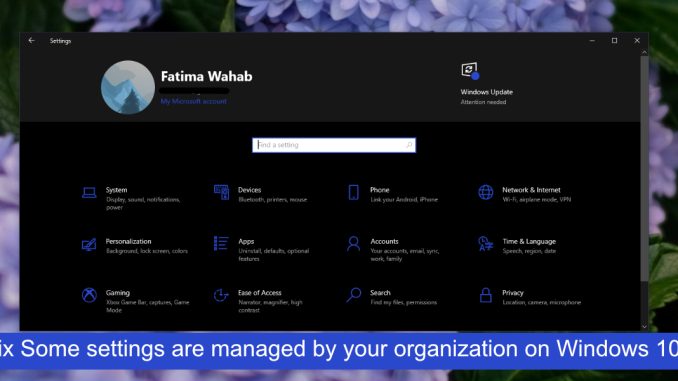Open the Personalization settings label
Viewport: 678px width, 381px height.
(128, 241)
